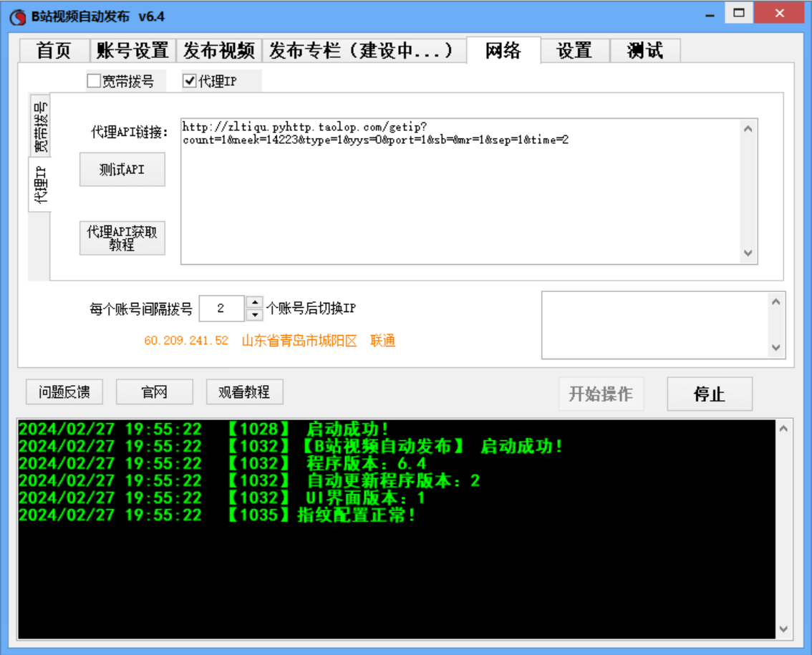Minimize the B站视频自动发布 window

point(710,15)
